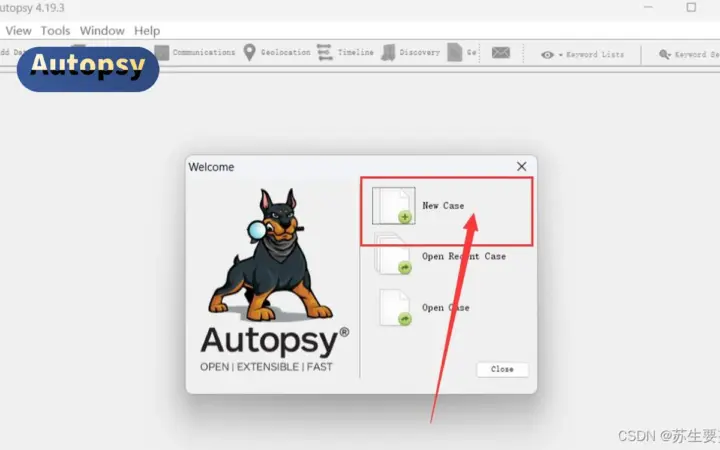Click the Keyword Search magnifier icon
The height and width of the screenshot is (450, 720).
[x=664, y=55]
